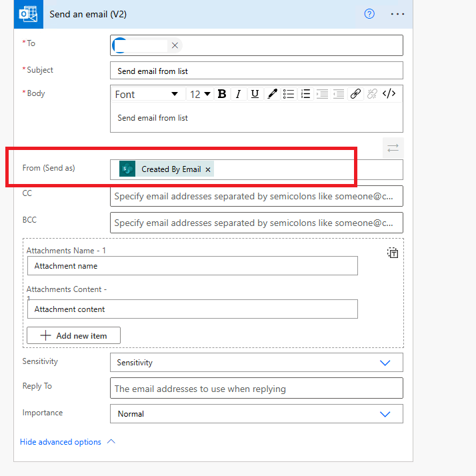This screenshot has height=476, width=476.
Task: Click in the email body text area
Action: tap(257, 118)
